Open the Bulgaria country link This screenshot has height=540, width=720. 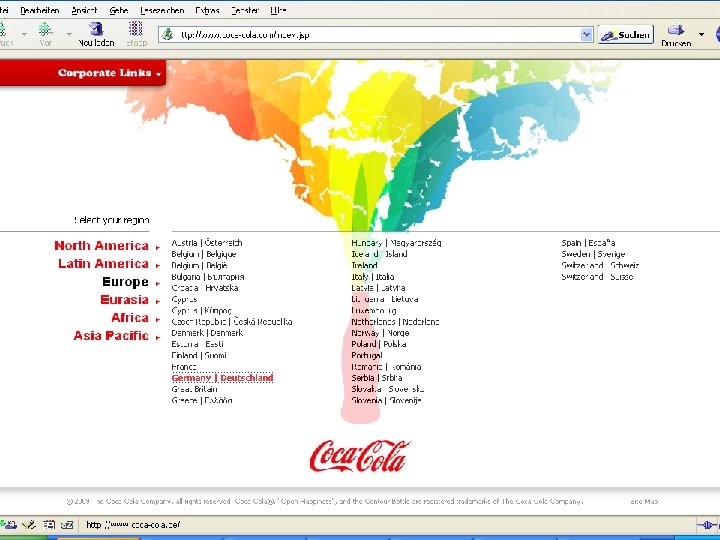[x=208, y=276]
